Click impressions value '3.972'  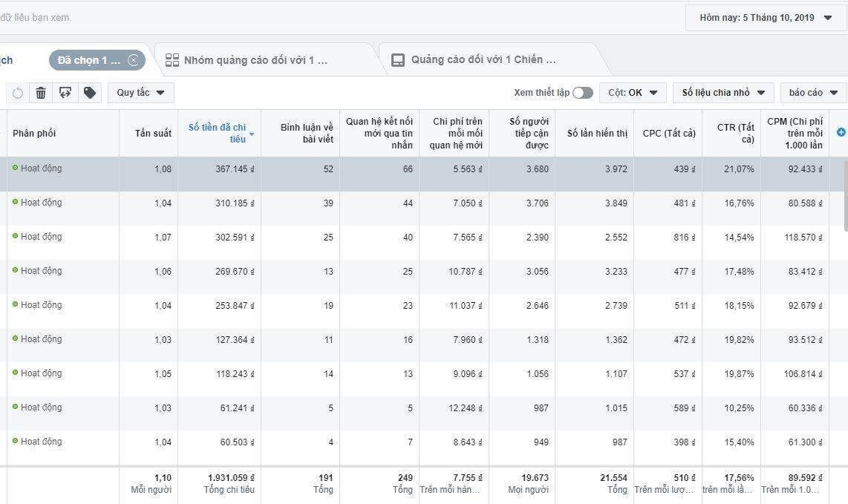point(616,168)
